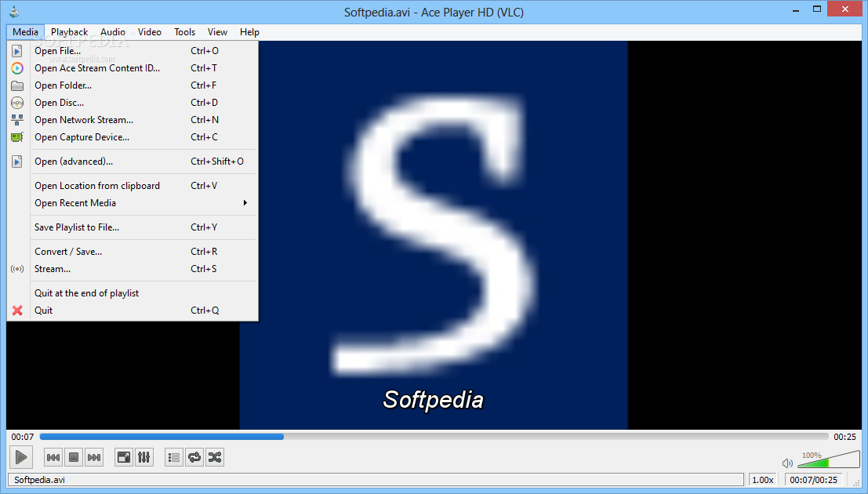Click the Open File play-file icon
This screenshot has height=494, width=868.
point(17,51)
